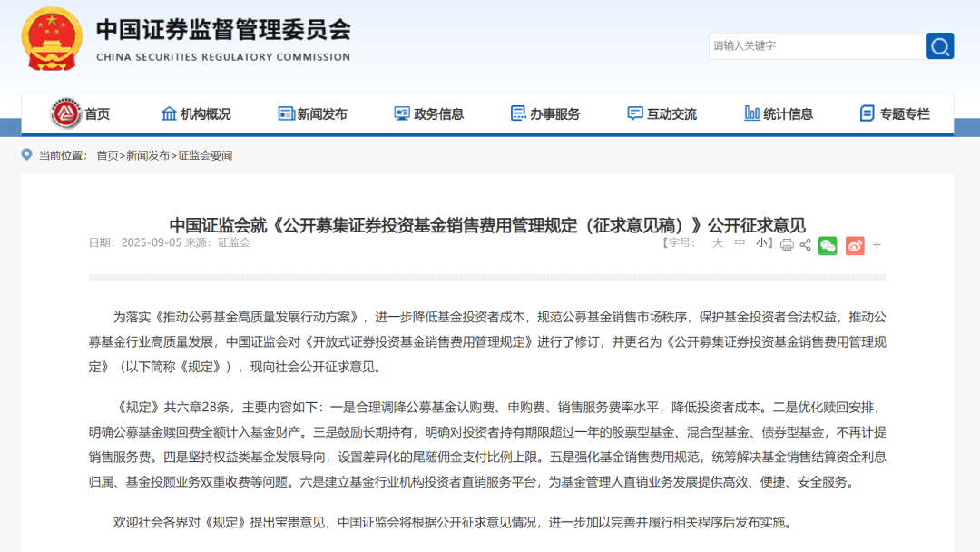Click the plus icon for more sharing
This screenshot has width=980, height=552.
coord(877,245)
